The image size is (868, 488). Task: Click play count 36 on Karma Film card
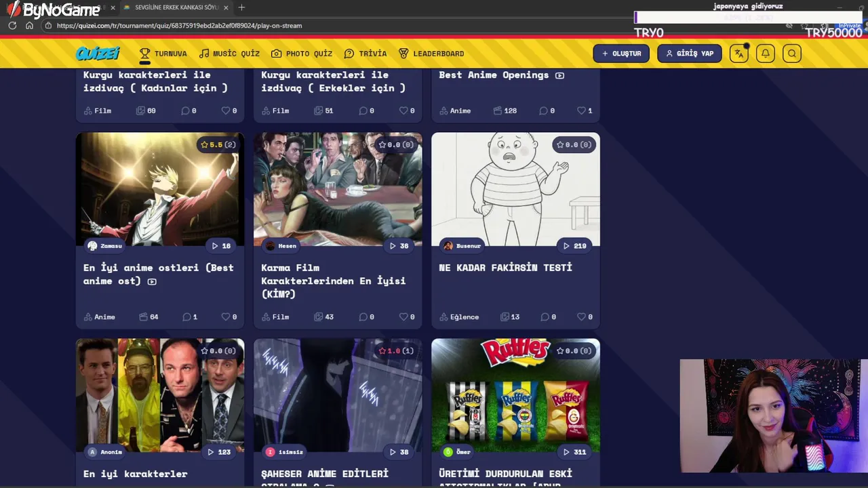[x=399, y=245]
